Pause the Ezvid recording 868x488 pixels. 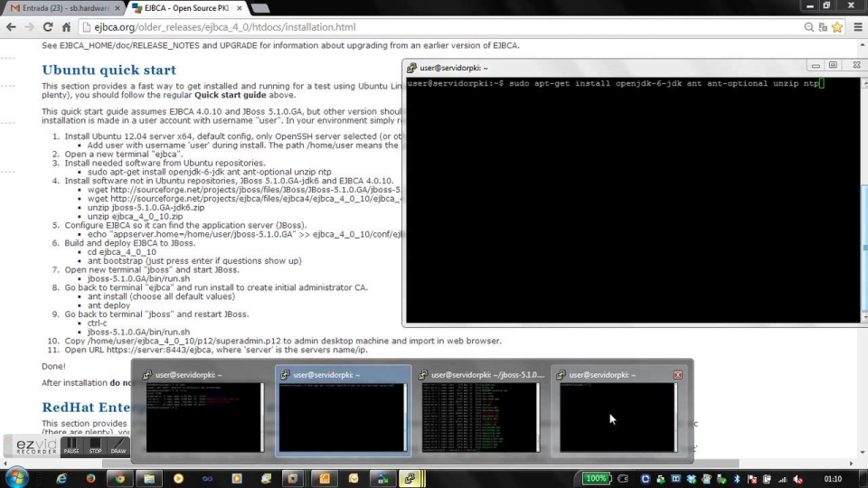click(x=71, y=446)
